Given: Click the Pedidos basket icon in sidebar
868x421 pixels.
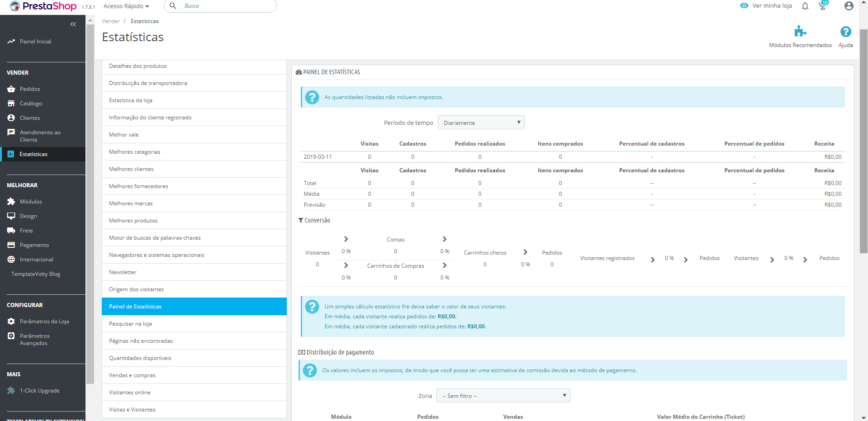Looking at the screenshot, I should (11, 89).
